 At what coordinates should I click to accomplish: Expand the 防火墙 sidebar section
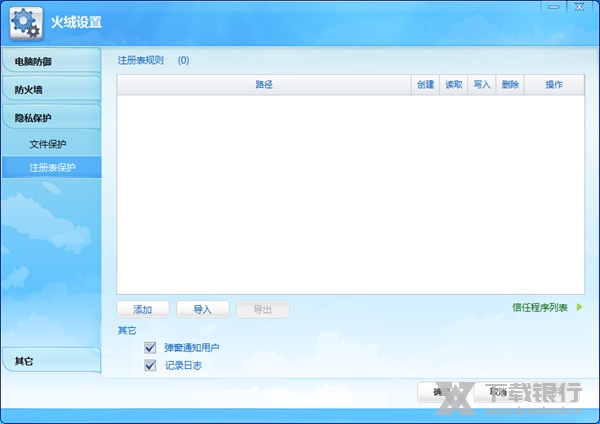click(50, 90)
